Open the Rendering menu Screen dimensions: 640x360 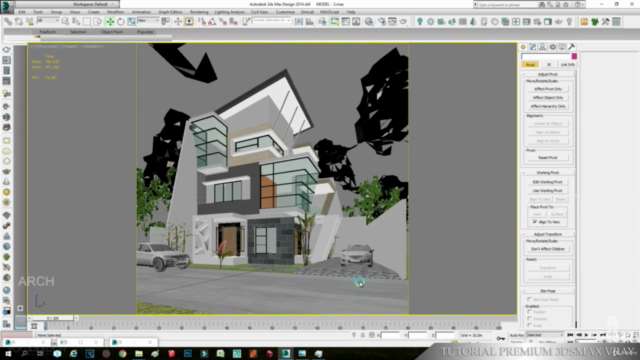(x=199, y=12)
